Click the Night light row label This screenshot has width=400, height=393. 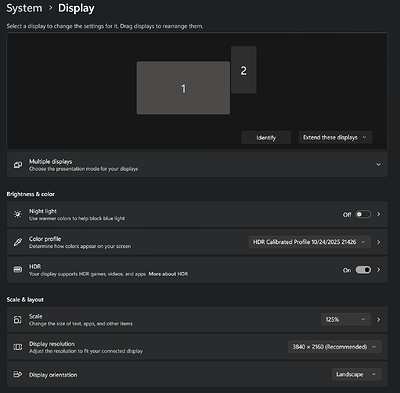[43, 211]
